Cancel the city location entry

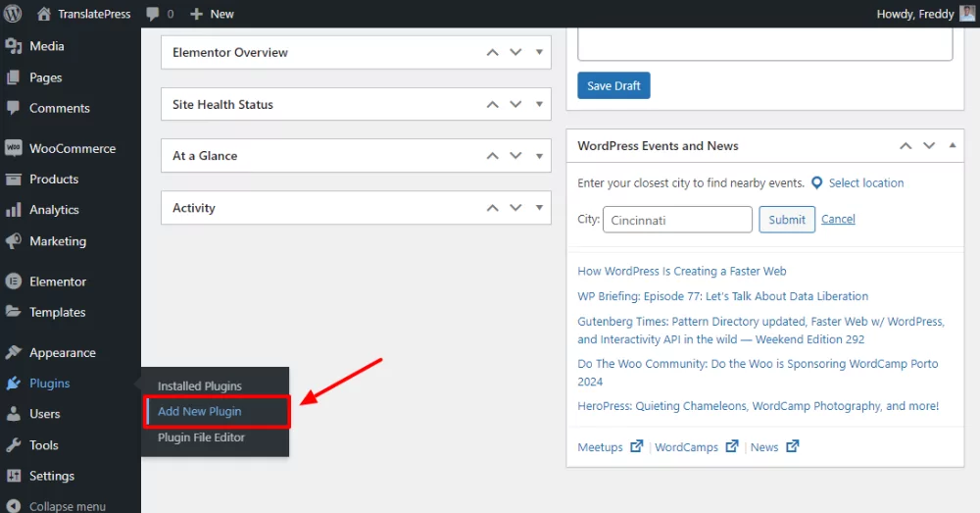pyautogui.click(x=838, y=219)
